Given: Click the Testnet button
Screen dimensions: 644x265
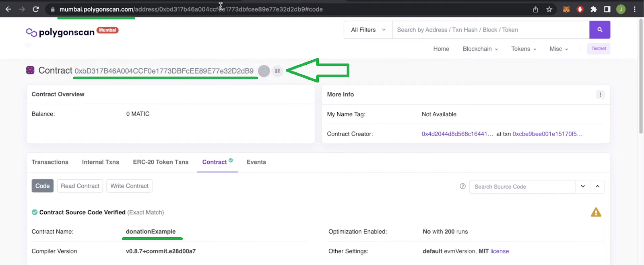Looking at the screenshot, I should (x=599, y=49).
